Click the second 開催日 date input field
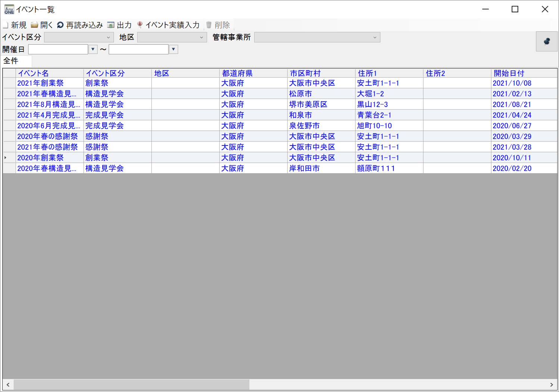The image size is (559, 392). [138, 49]
